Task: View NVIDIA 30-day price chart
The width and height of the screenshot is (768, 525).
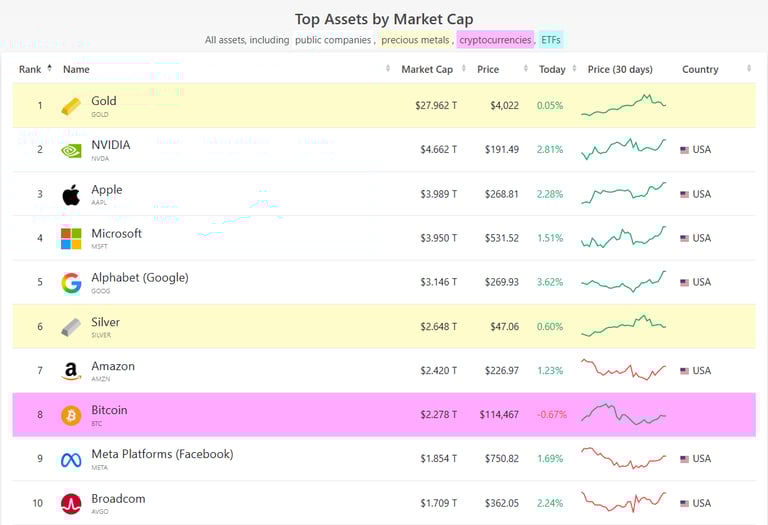Action: click(624, 149)
